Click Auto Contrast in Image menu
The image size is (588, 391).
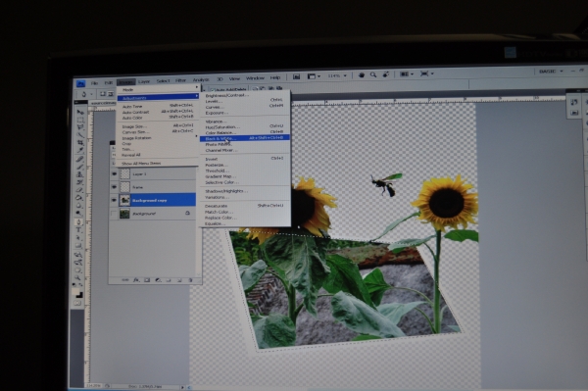click(x=158, y=112)
